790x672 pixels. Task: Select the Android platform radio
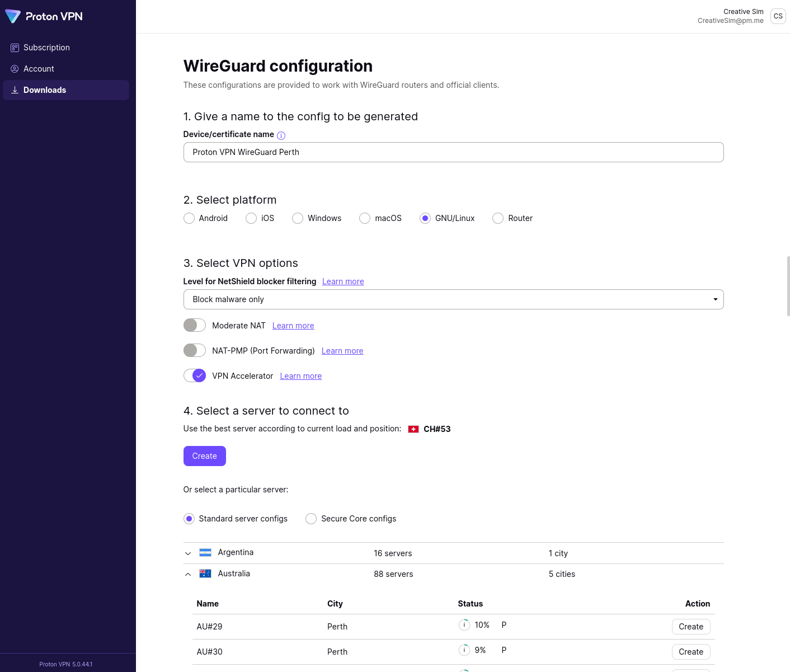[189, 218]
